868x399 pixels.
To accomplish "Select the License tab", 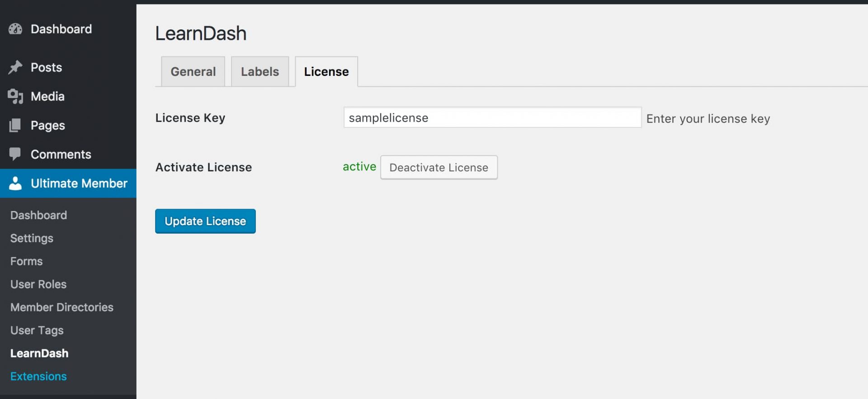I will [x=326, y=71].
